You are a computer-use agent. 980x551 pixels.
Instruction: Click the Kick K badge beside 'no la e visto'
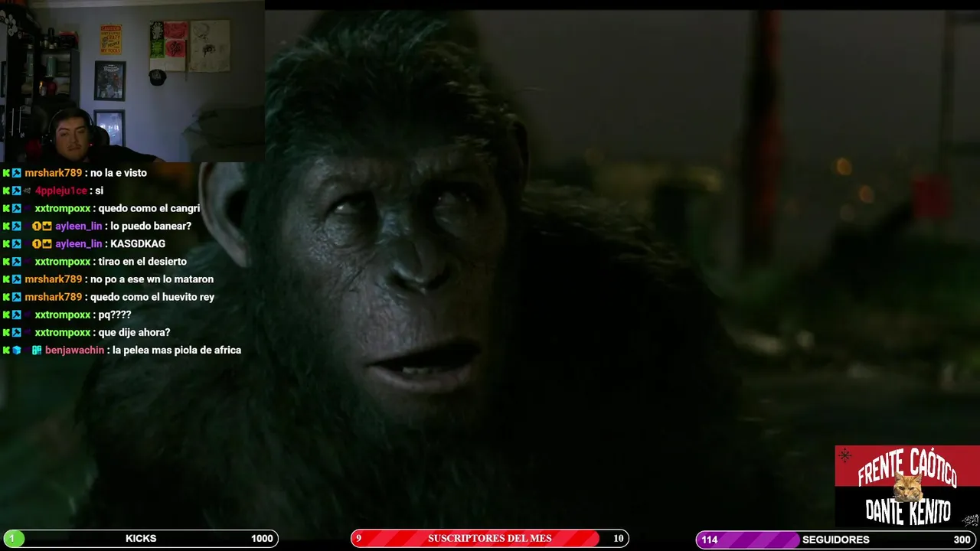pos(6,173)
